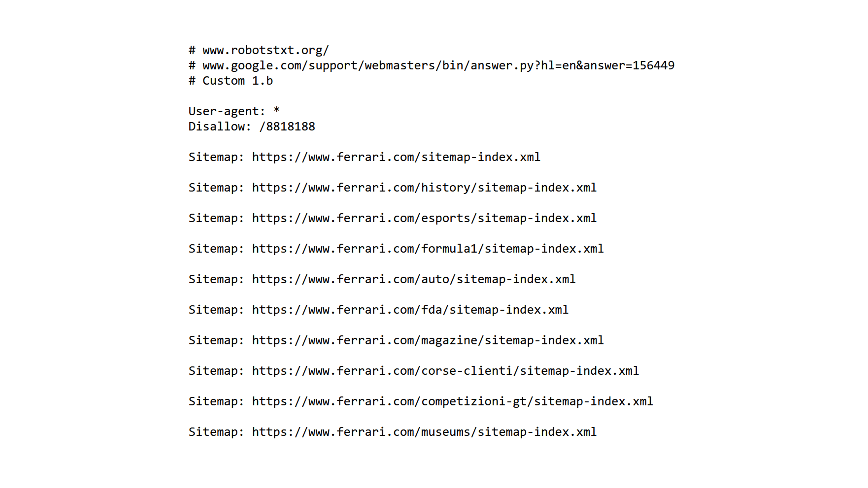Click the formula1 sitemap-index URL
Viewport: 868px width, 488px height.
pos(428,249)
